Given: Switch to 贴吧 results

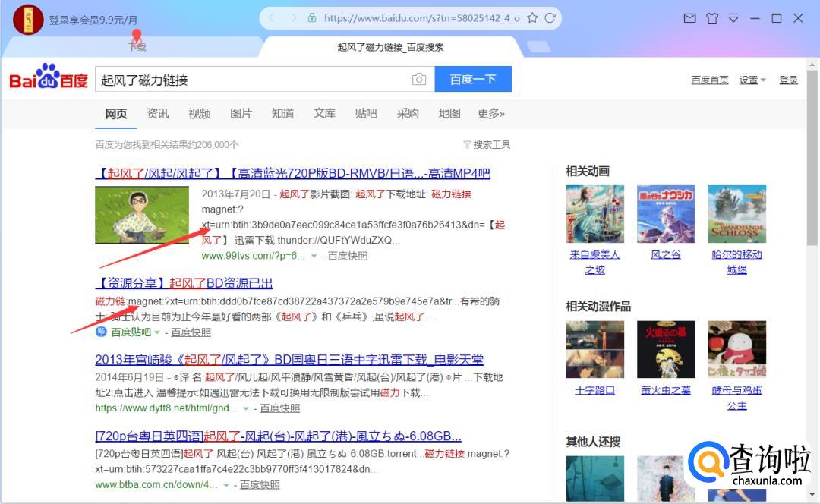Looking at the screenshot, I should pyautogui.click(x=365, y=113).
